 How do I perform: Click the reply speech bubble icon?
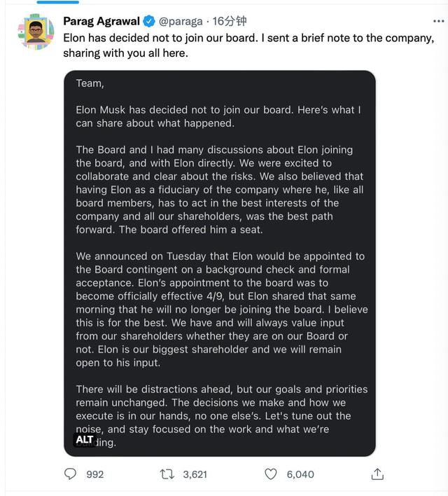tap(71, 474)
